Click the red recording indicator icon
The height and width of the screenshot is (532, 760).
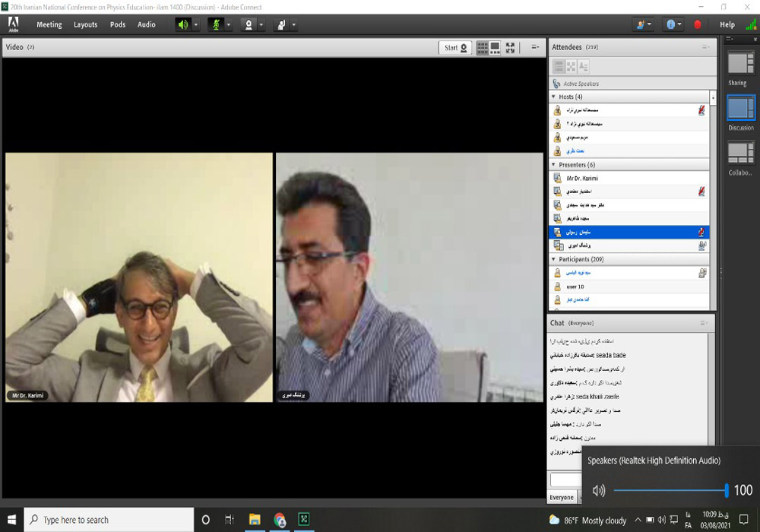click(x=698, y=24)
